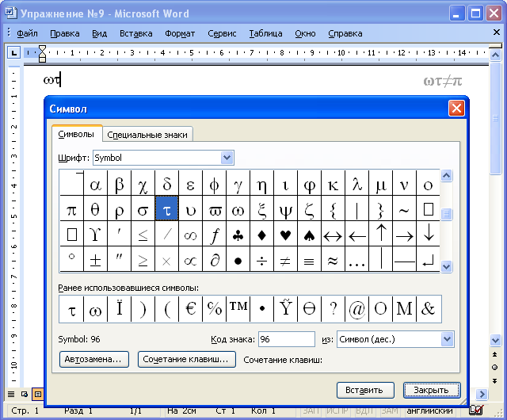Select the theta symbol in the grid
507x420 pixels.
[95, 208]
